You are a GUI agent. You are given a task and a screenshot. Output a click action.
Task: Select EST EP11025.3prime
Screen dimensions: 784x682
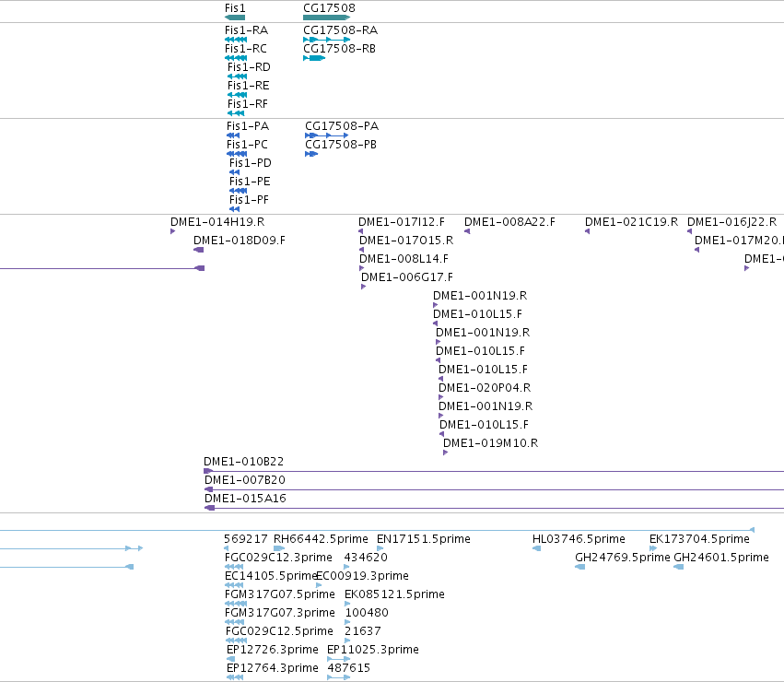373,651
